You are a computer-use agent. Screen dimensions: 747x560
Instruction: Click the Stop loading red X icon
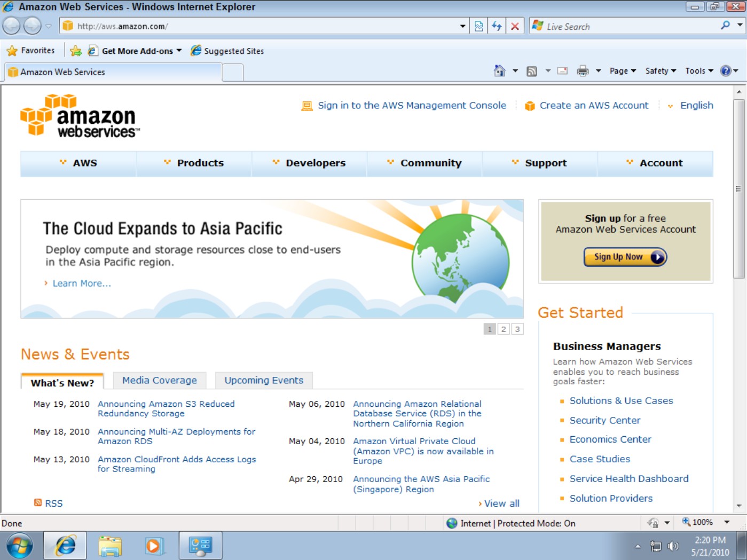coord(515,26)
